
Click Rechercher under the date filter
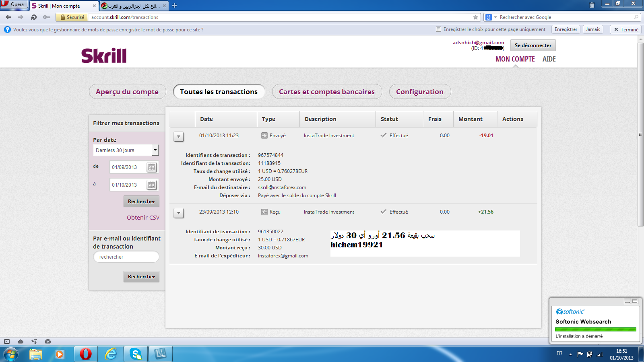141,202
